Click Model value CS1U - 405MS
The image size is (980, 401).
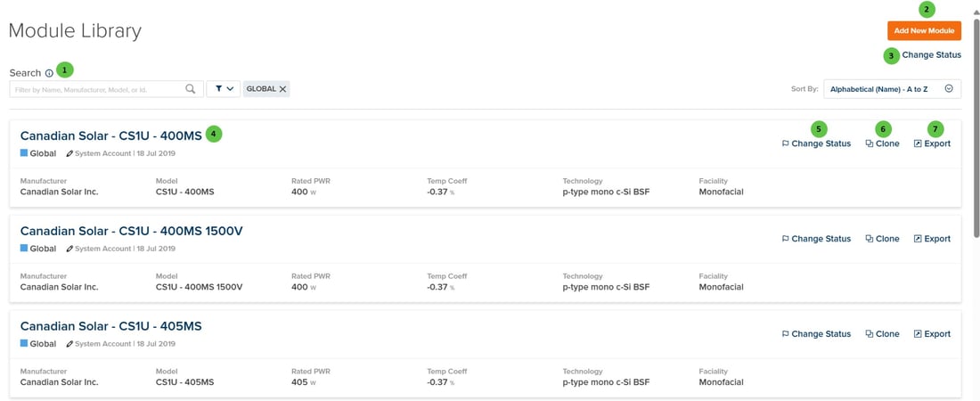(x=185, y=382)
